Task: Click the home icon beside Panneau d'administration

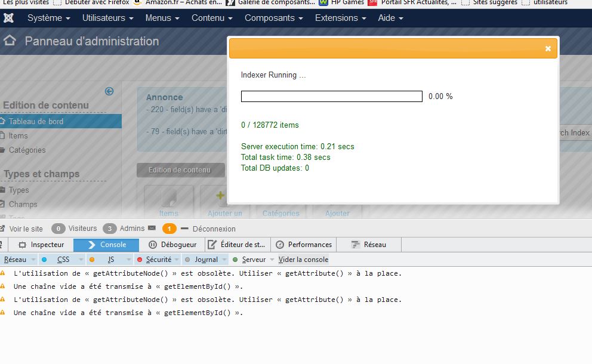Action: click(10, 41)
